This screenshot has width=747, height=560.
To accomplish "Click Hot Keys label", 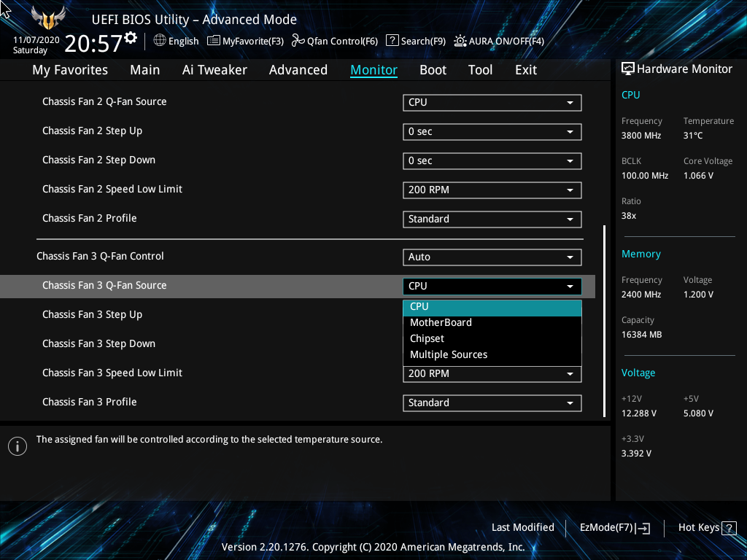I will (699, 528).
